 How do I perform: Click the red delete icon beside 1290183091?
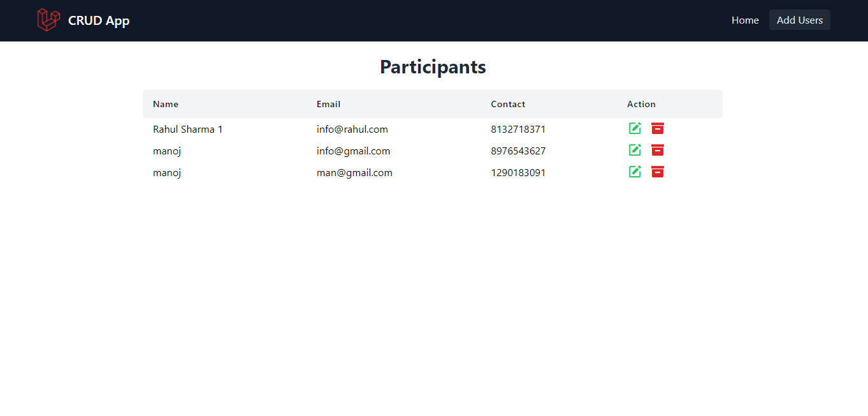pos(658,172)
